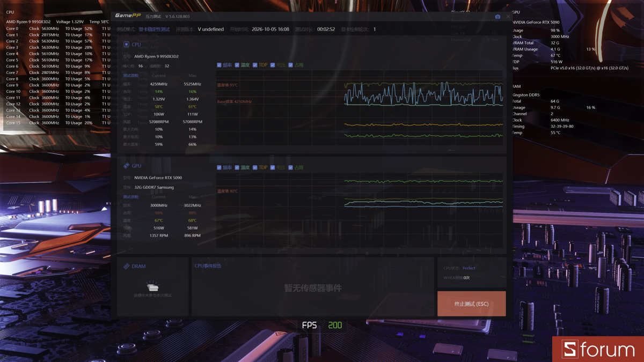Click the WHEA error count 0次
Screen dimensions: 644x362
tap(466, 278)
